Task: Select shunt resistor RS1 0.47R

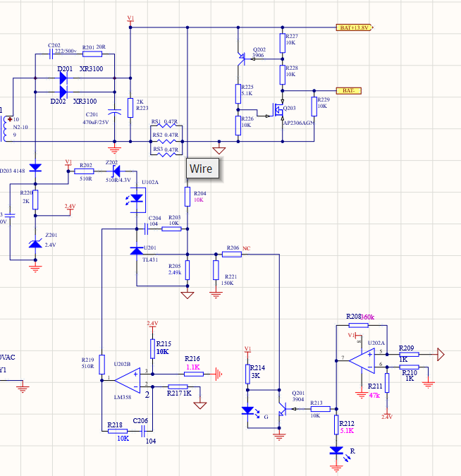Action: click(166, 126)
